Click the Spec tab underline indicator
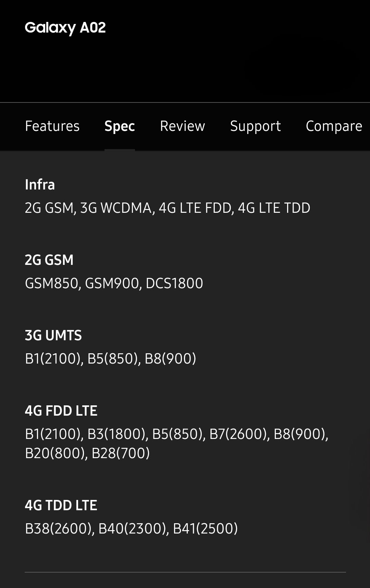 pyautogui.click(x=119, y=149)
